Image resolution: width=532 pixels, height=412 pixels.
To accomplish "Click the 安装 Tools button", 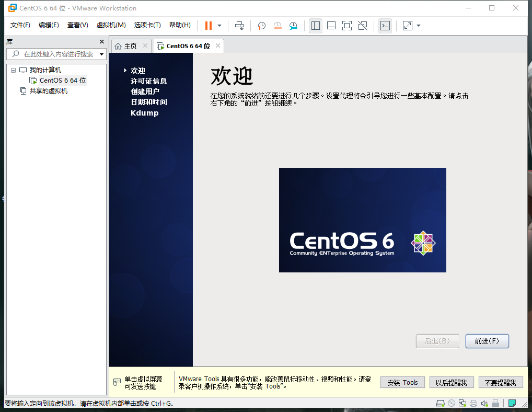I will pyautogui.click(x=402, y=383).
